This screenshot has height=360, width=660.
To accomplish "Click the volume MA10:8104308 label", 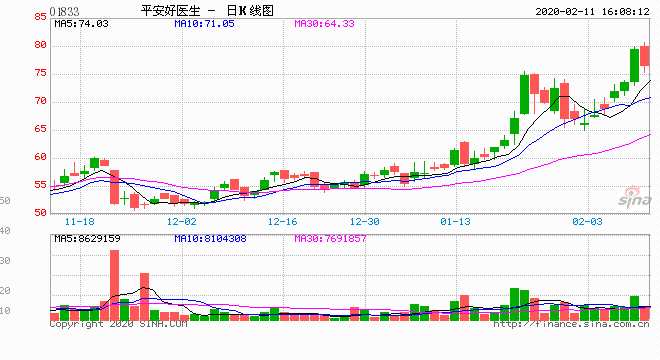I will pyautogui.click(x=210, y=239).
